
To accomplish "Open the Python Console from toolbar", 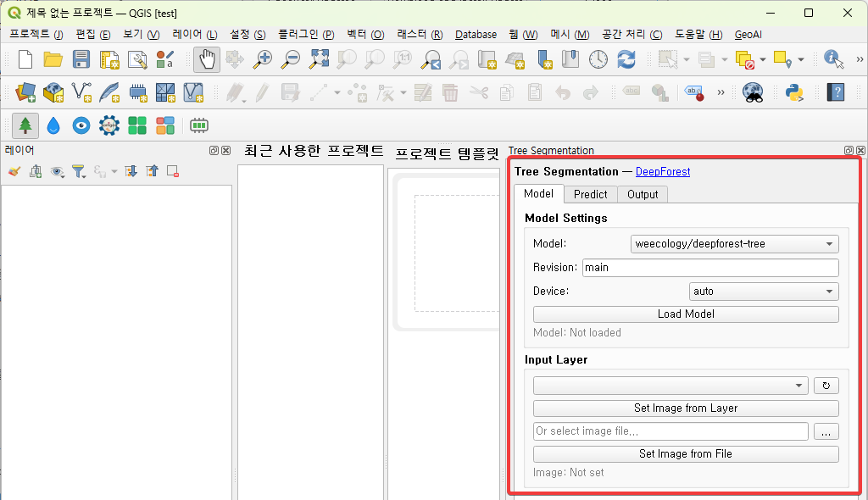I will (x=794, y=92).
